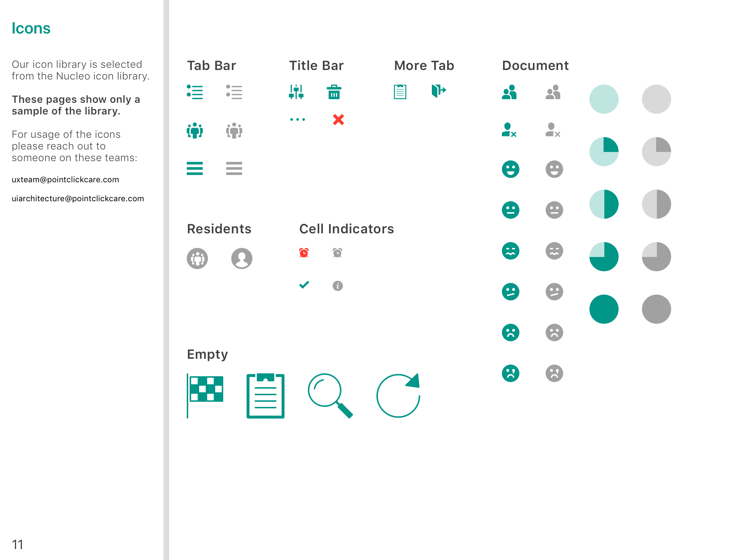
Task: Select the teal half-filled progress circle
Action: coord(604,204)
